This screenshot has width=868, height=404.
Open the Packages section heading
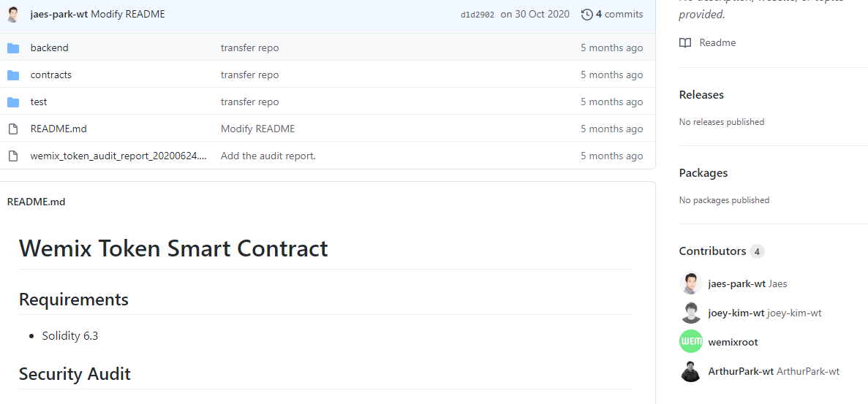coord(703,173)
